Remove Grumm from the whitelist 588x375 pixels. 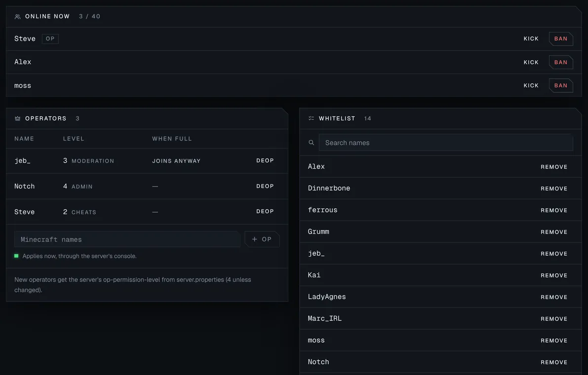point(554,232)
